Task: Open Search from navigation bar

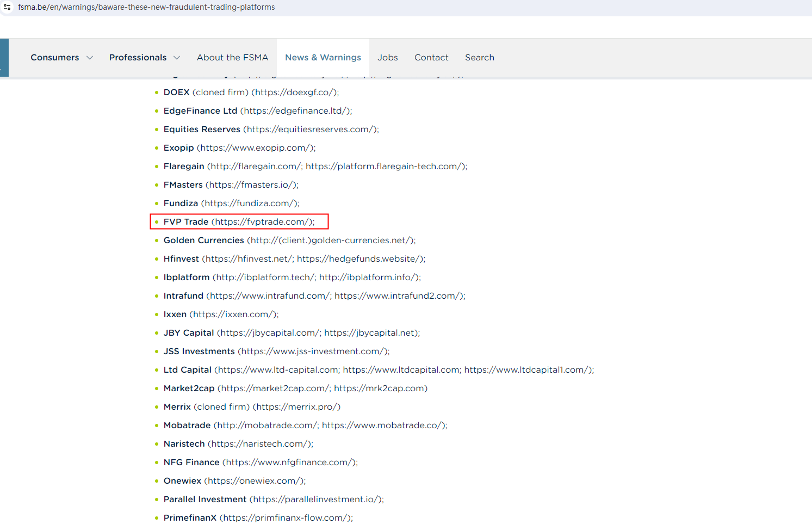Action: coord(479,58)
